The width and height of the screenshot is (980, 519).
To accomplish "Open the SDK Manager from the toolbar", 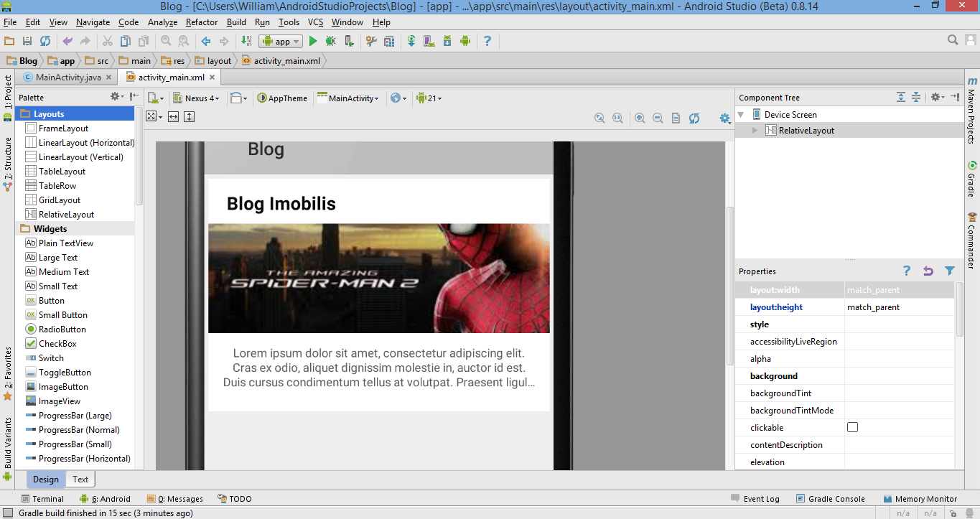I will point(447,42).
